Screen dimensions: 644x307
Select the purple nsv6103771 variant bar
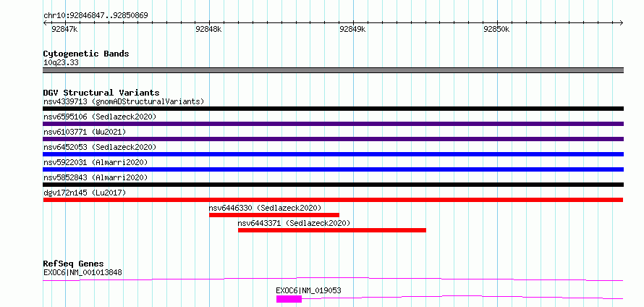333,139
